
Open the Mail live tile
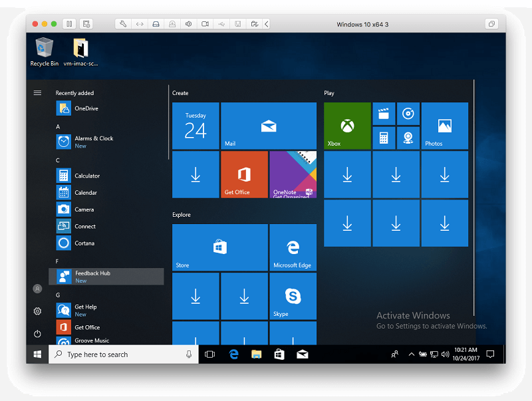269,126
